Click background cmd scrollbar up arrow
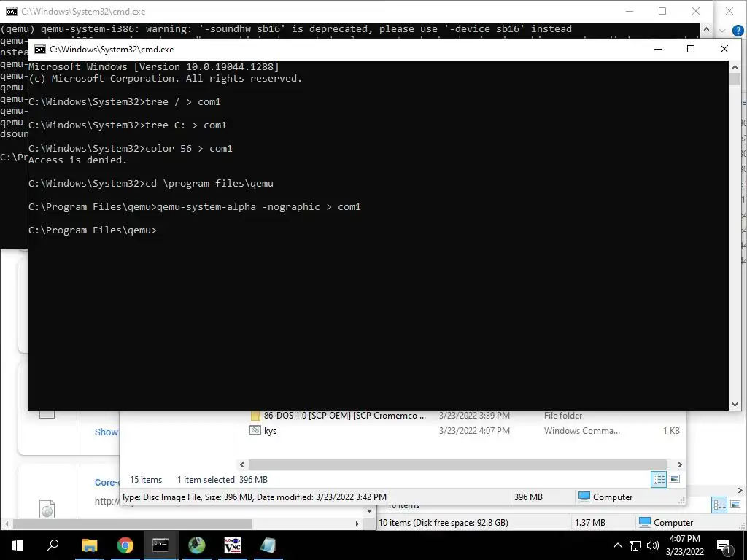This screenshot has width=747, height=560. coord(706,29)
